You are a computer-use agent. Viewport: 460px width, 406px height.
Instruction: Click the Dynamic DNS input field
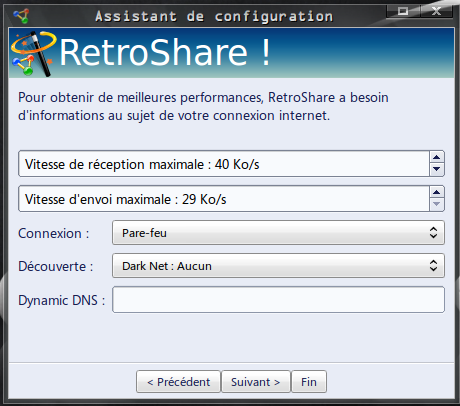pos(278,300)
